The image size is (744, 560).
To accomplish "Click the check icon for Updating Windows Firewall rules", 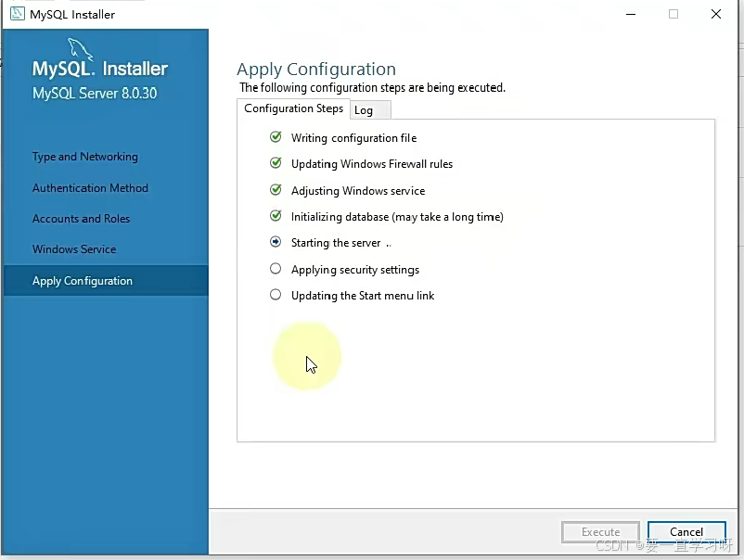I will pyautogui.click(x=275, y=163).
